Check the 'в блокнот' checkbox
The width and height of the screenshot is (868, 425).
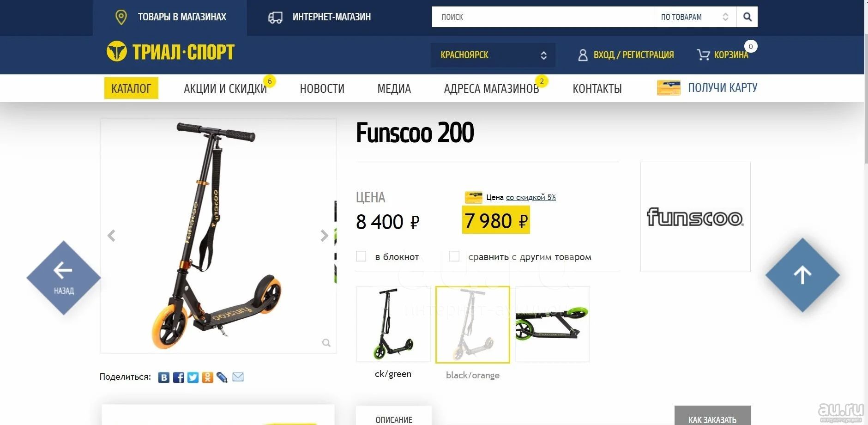(361, 256)
